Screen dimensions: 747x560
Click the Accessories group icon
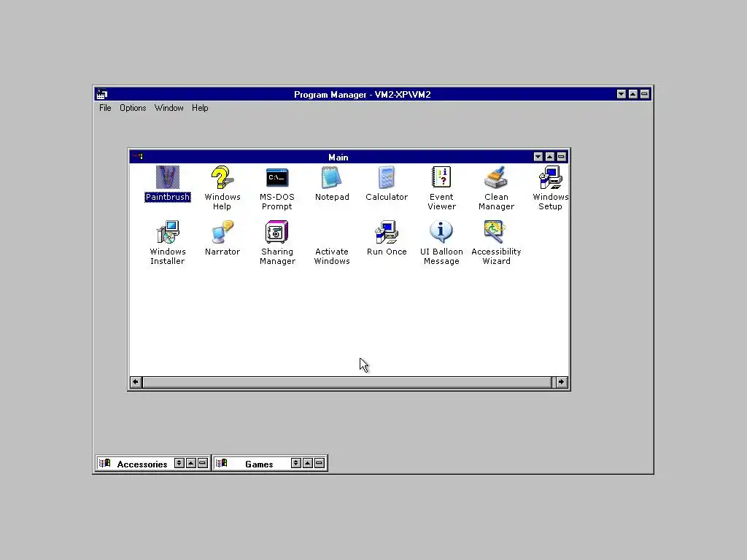pos(105,463)
